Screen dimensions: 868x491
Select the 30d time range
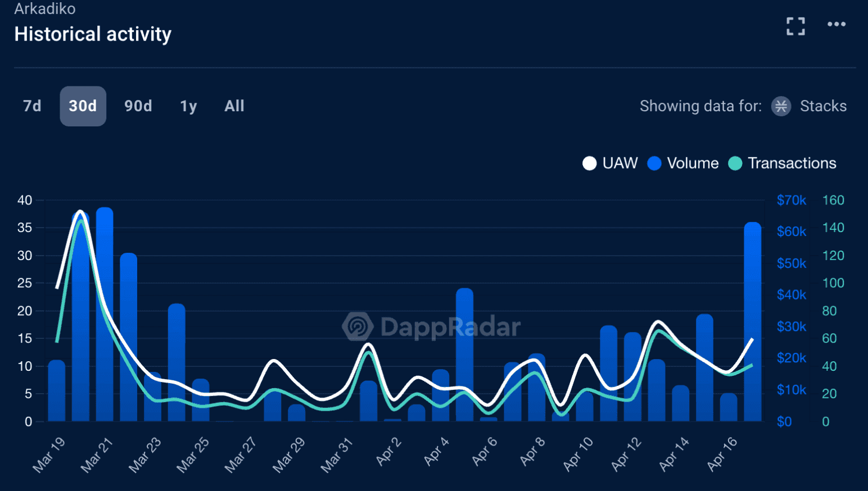pyautogui.click(x=83, y=106)
